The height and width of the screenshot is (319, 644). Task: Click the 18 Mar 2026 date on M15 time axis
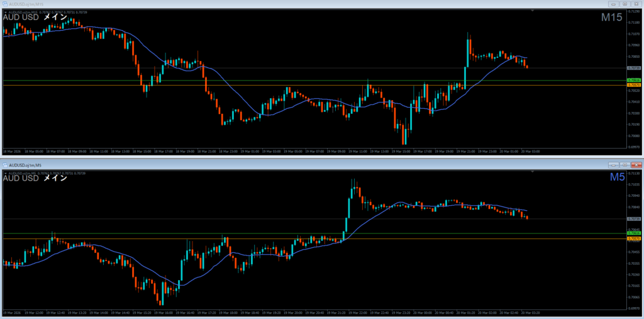click(x=11, y=151)
